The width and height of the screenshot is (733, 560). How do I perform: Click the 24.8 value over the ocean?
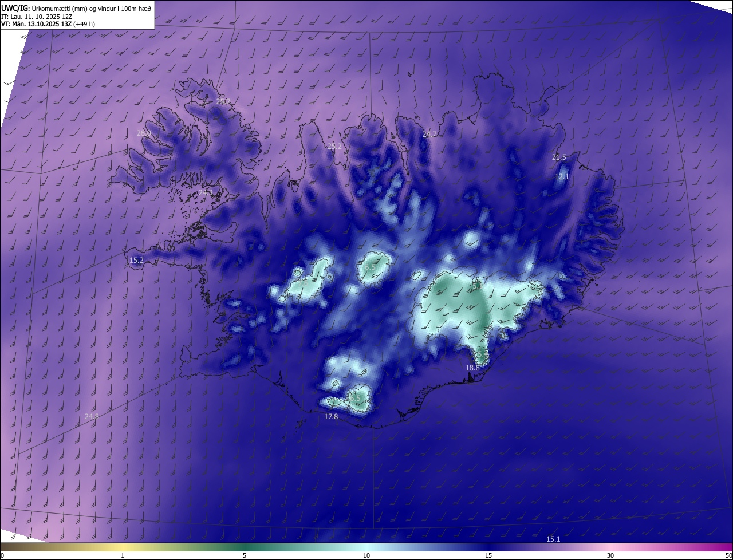(x=92, y=416)
